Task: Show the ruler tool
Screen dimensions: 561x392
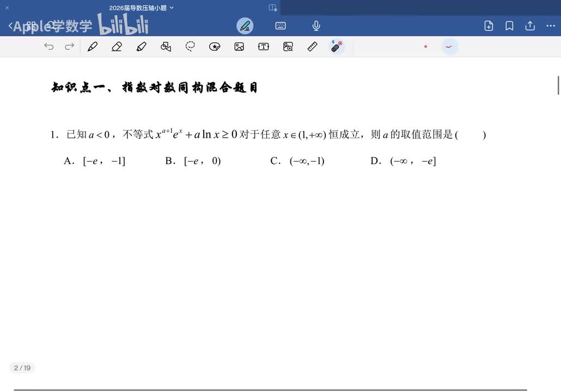Action: 312,46
